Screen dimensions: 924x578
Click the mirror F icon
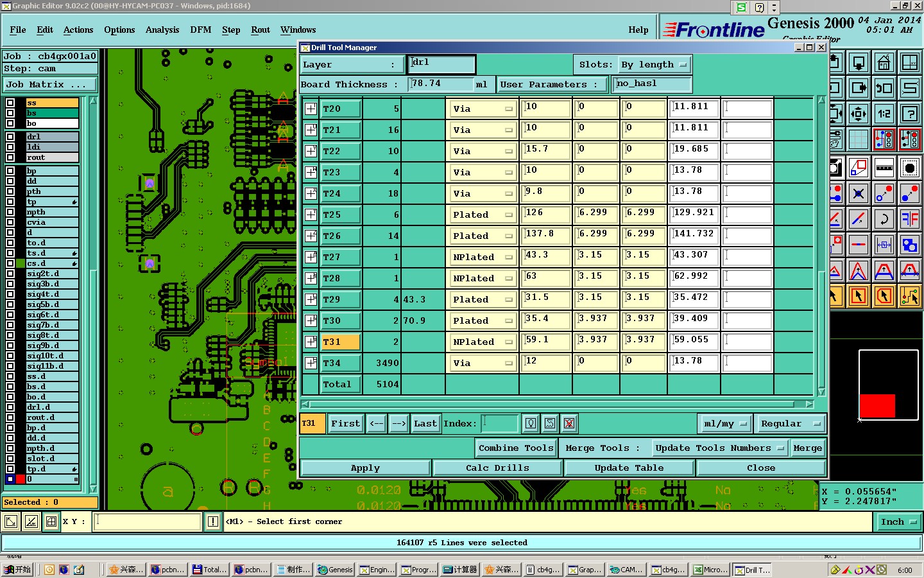coord(910,219)
